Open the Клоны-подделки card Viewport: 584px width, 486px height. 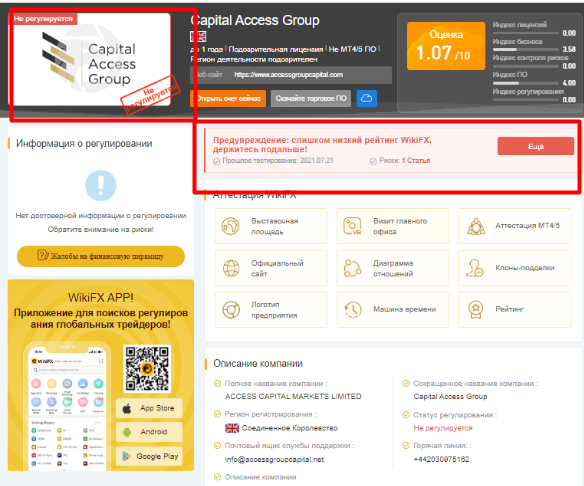[514, 268]
